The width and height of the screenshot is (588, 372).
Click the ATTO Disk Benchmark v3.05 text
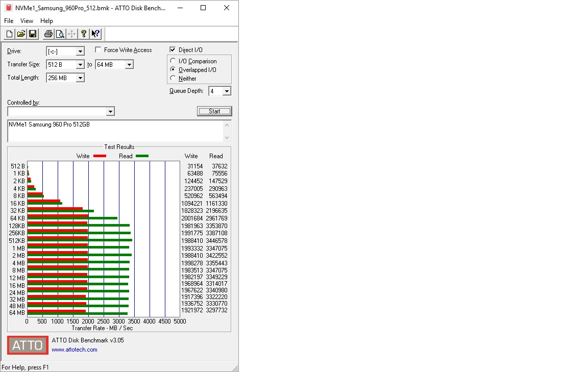(88, 340)
